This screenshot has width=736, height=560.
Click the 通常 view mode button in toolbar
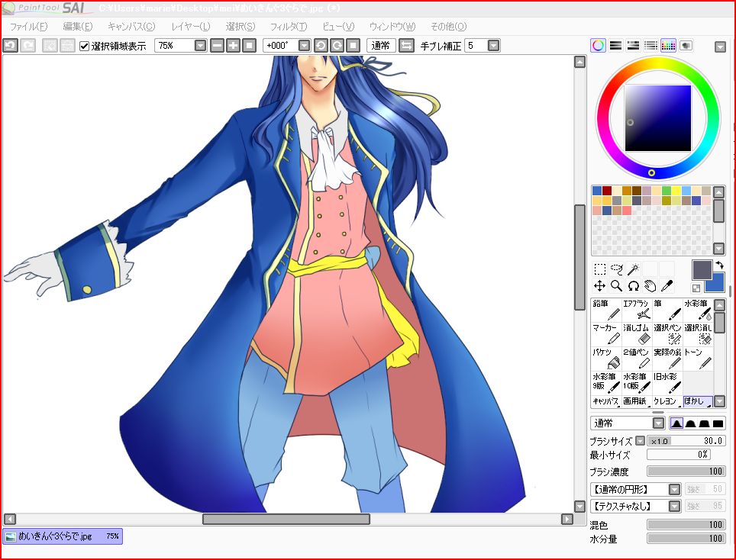coord(381,46)
